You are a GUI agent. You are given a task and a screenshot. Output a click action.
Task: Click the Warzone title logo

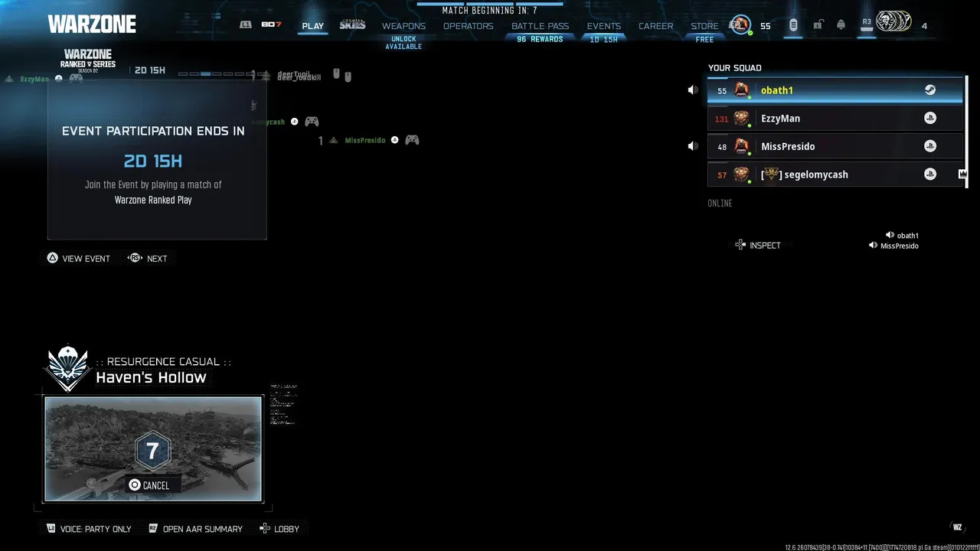coord(92,24)
